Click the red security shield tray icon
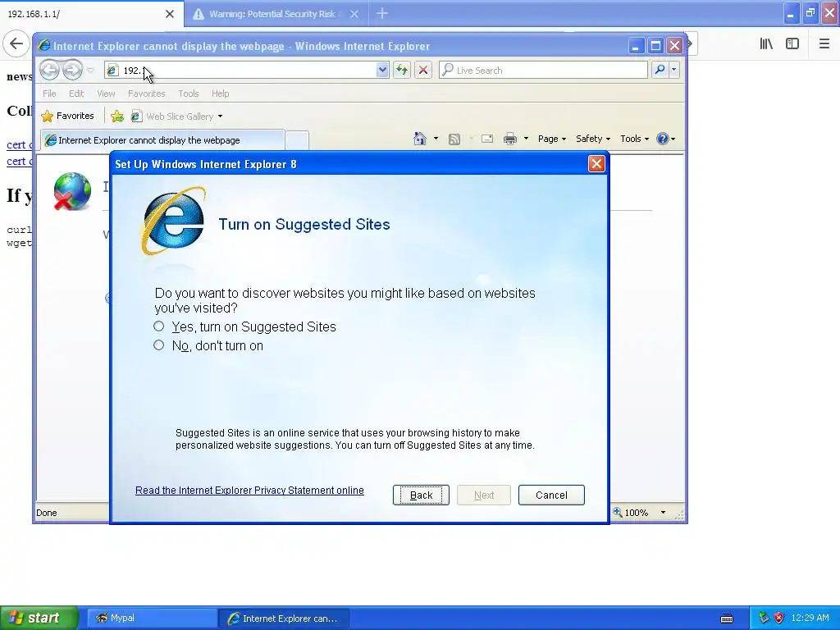Viewport: 840px width, 630px height. 778,618
